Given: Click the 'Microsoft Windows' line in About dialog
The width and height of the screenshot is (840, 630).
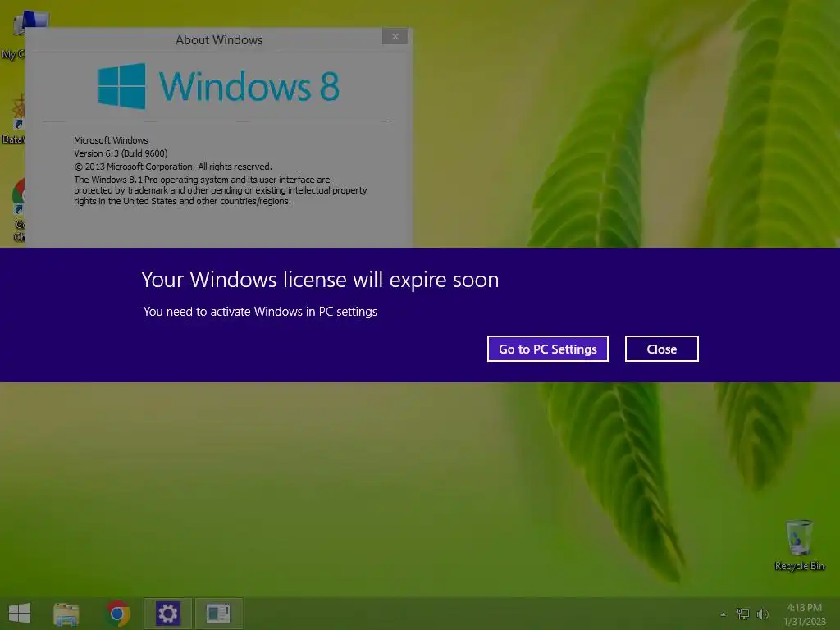Looking at the screenshot, I should pos(111,140).
